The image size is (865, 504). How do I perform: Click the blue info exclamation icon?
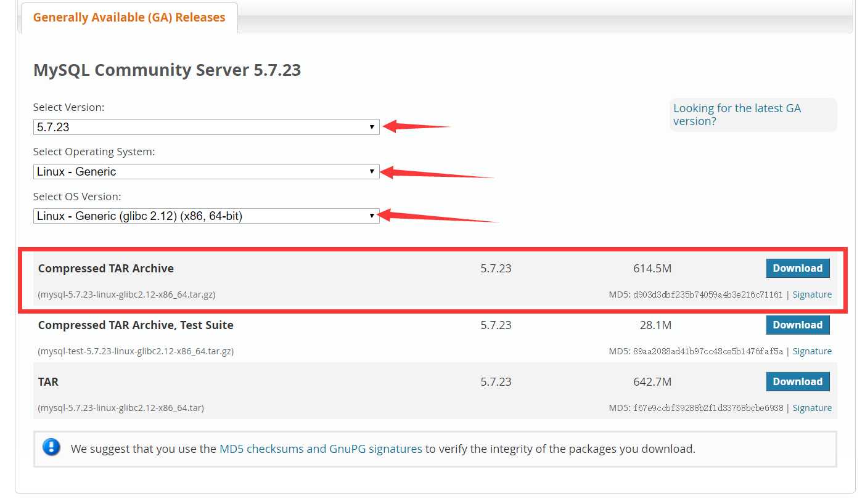pyautogui.click(x=52, y=447)
